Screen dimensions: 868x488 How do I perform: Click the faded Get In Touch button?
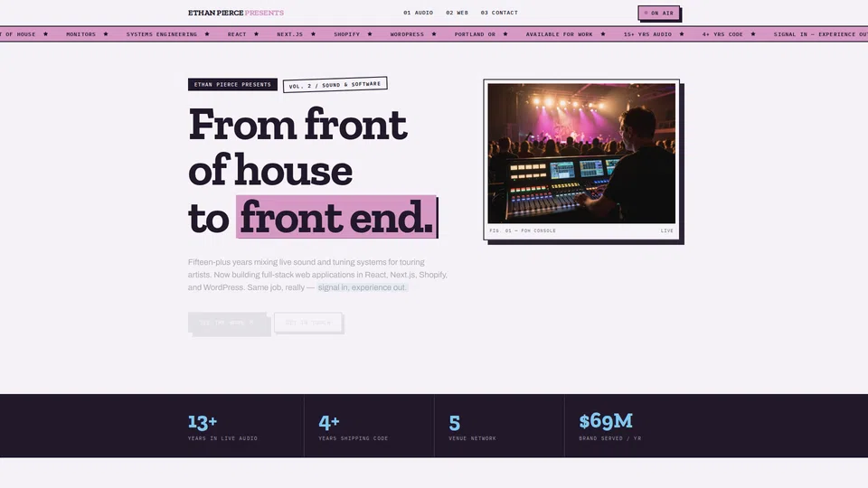point(307,323)
